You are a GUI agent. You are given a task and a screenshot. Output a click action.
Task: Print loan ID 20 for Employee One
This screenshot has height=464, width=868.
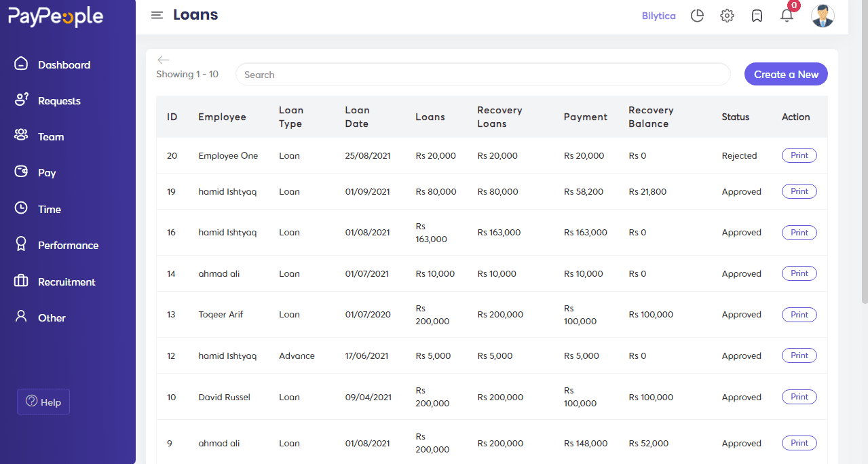coord(799,155)
